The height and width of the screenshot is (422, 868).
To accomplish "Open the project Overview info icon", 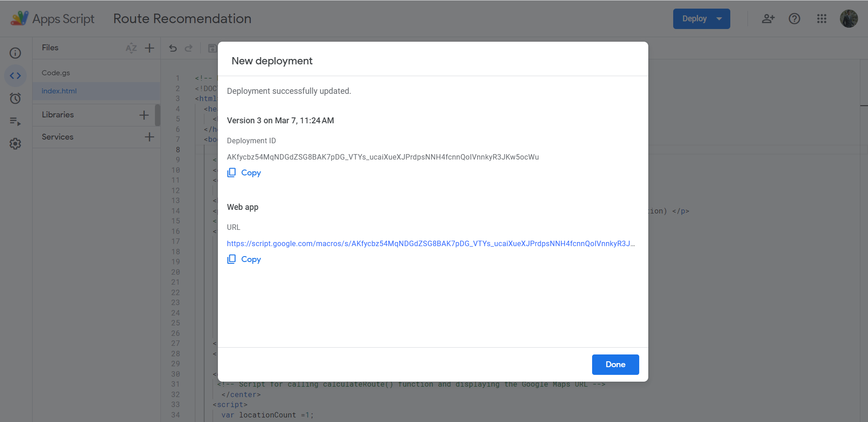I will [15, 53].
